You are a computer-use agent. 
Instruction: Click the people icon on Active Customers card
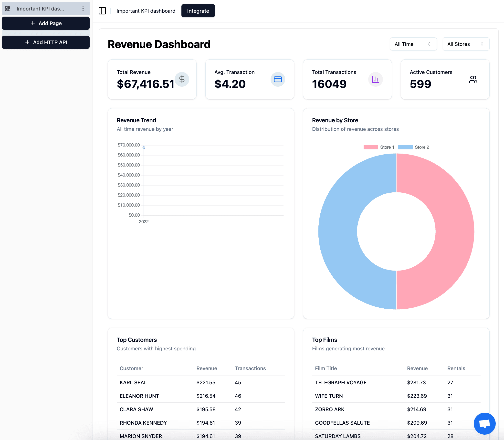pyautogui.click(x=473, y=79)
